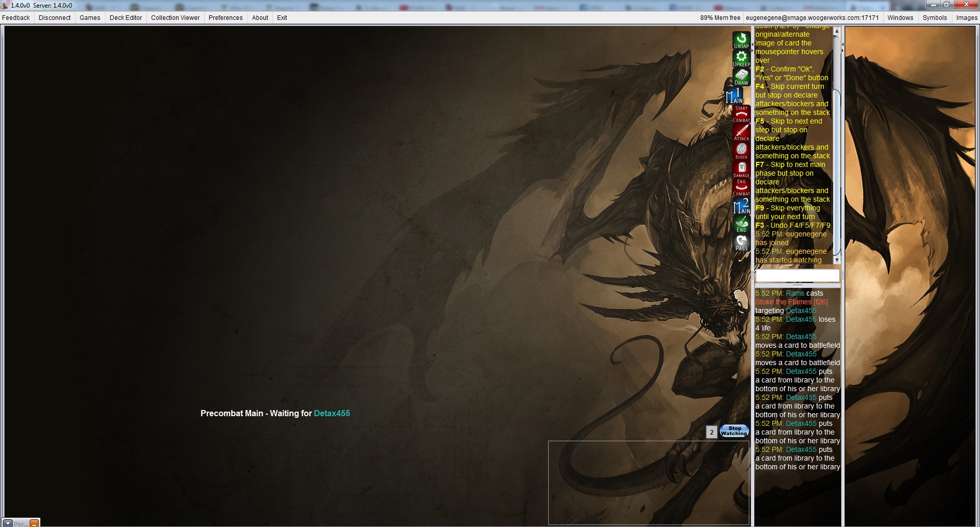
Task: Open the Feedback menu
Action: [x=16, y=18]
